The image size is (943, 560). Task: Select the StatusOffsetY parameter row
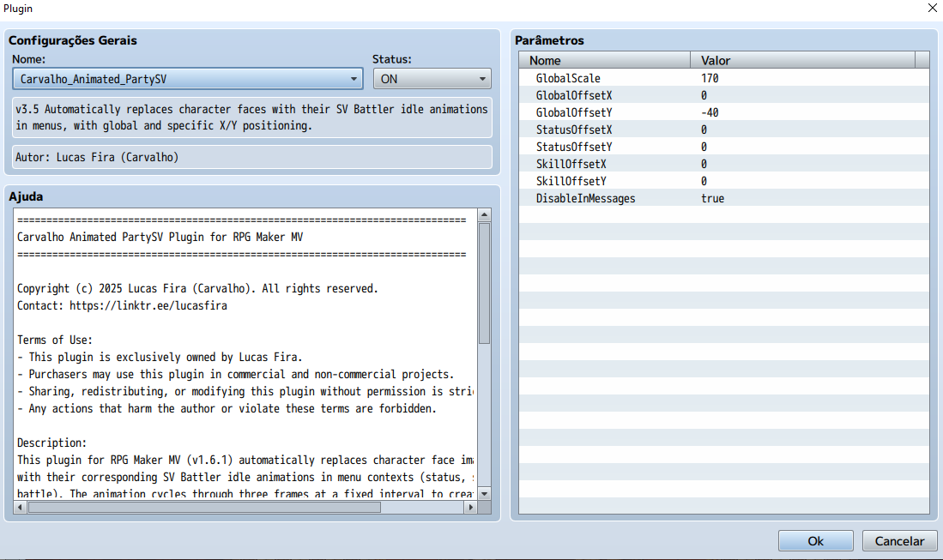(724, 147)
